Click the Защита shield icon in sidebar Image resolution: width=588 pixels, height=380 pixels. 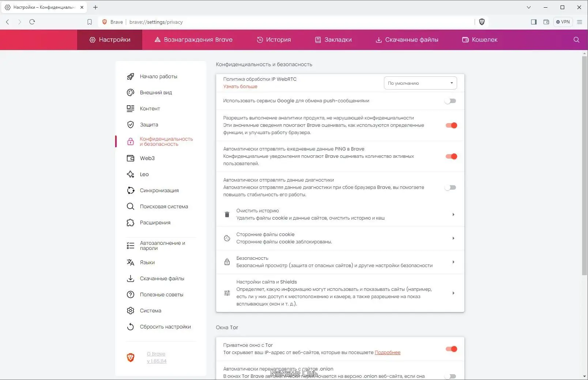pyautogui.click(x=131, y=125)
